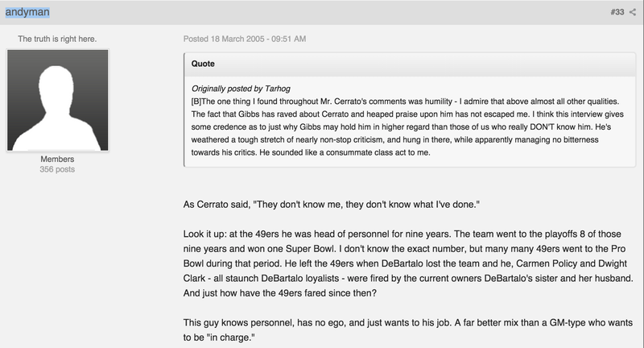Image resolution: width=644 pixels, height=348 pixels.
Task: Click 'And just how have the 49ers fared'
Action: [x=279, y=293]
